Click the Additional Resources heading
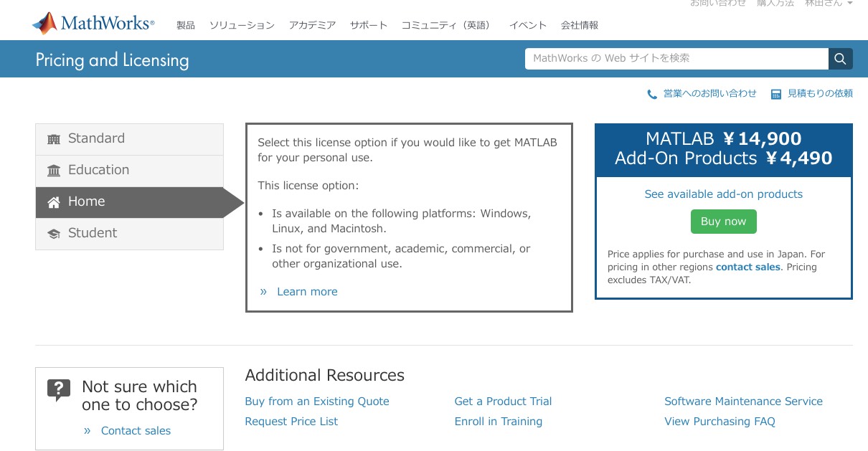The height and width of the screenshot is (451, 868). [325, 376]
